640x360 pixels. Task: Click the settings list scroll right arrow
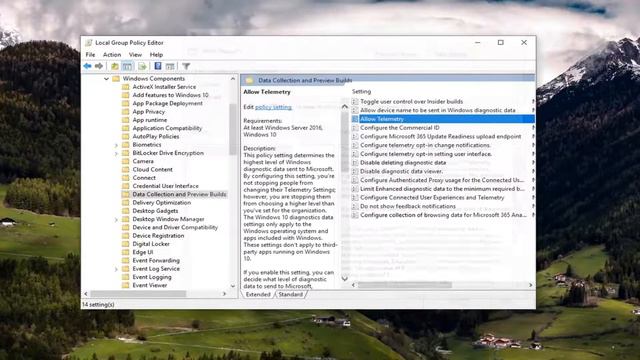pyautogui.click(x=531, y=285)
